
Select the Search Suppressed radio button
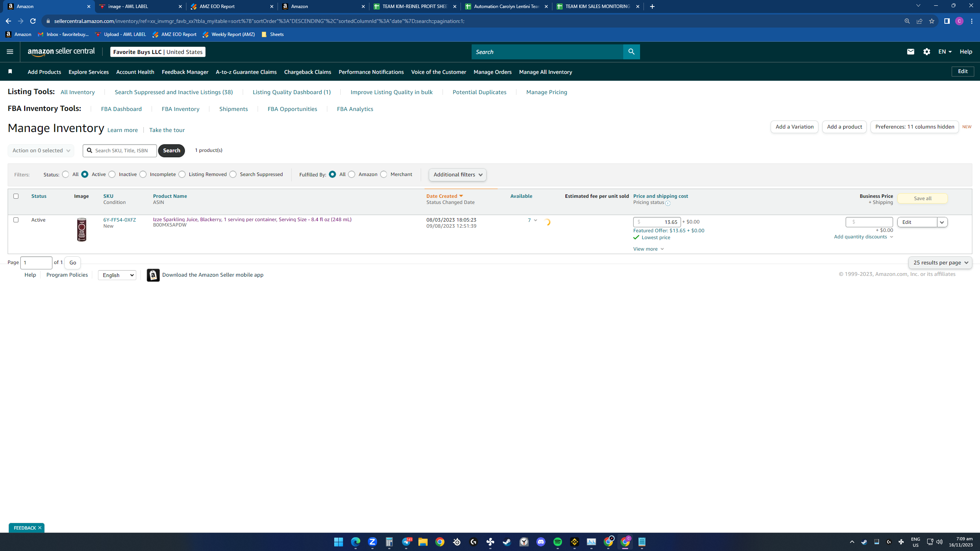click(x=233, y=174)
